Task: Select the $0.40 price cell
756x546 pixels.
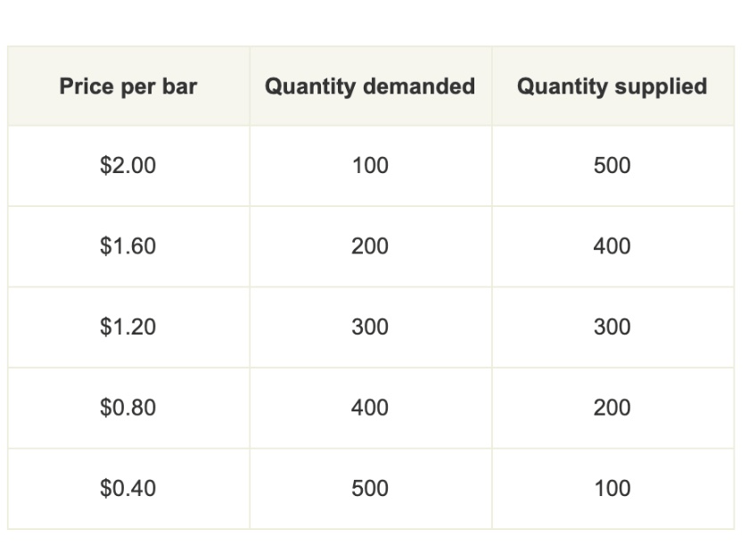Action: [x=128, y=489]
